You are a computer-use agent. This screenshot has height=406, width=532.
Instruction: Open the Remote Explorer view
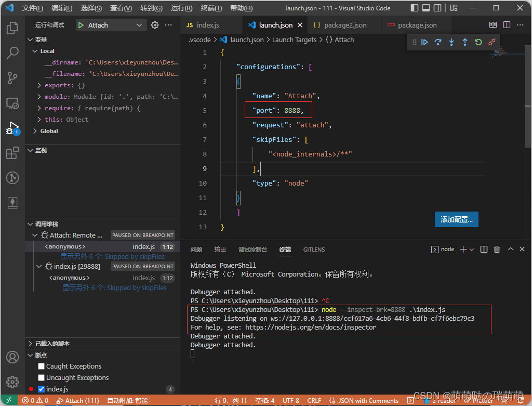12,103
